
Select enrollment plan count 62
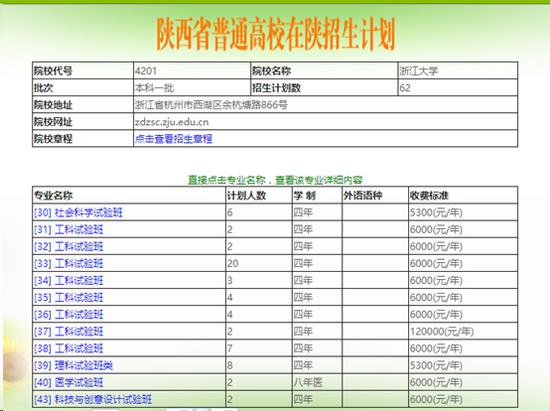click(x=405, y=88)
